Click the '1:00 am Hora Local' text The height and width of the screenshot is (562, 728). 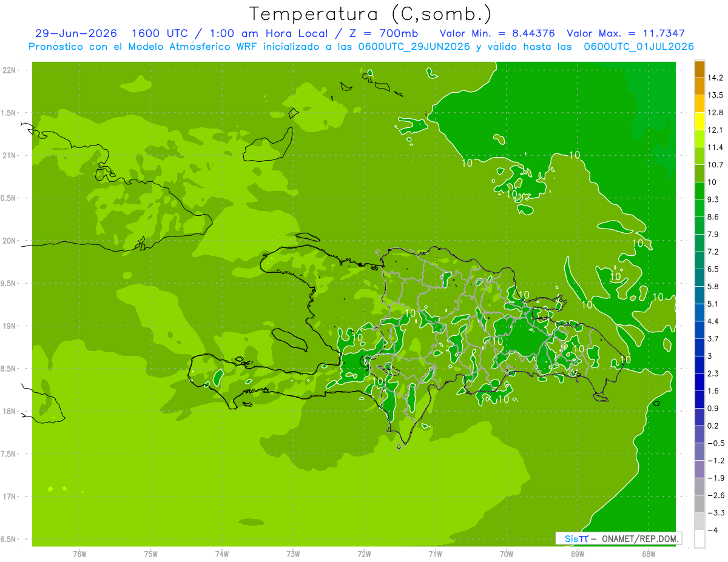click(269, 33)
